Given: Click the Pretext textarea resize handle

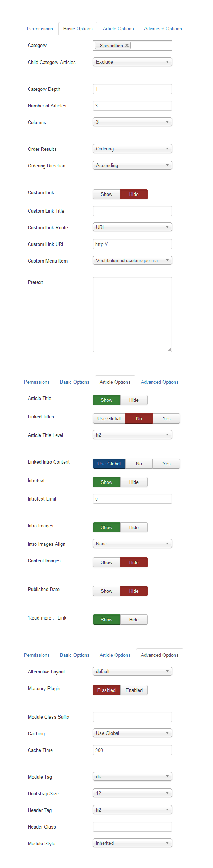Looking at the screenshot, I should (170, 349).
